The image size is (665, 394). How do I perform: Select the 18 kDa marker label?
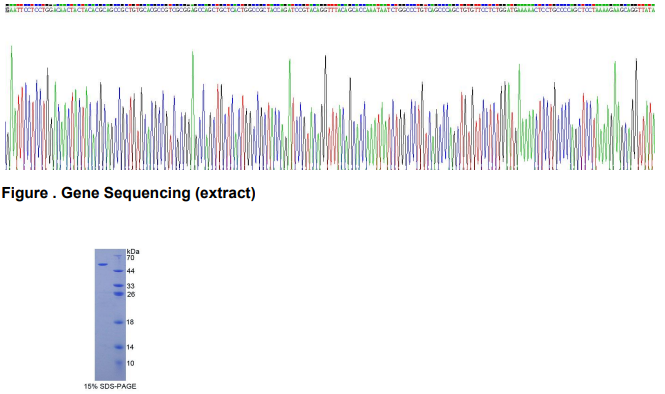coord(130,322)
